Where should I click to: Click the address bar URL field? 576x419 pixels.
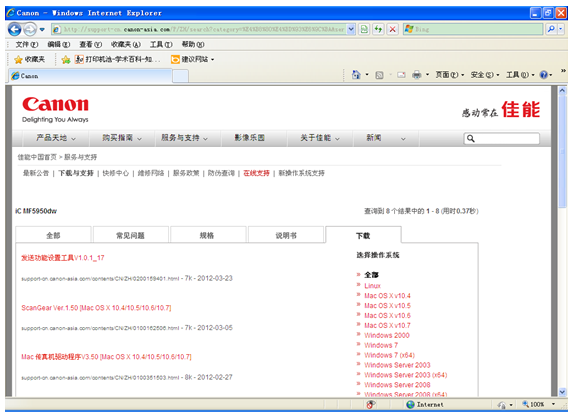[x=199, y=29]
